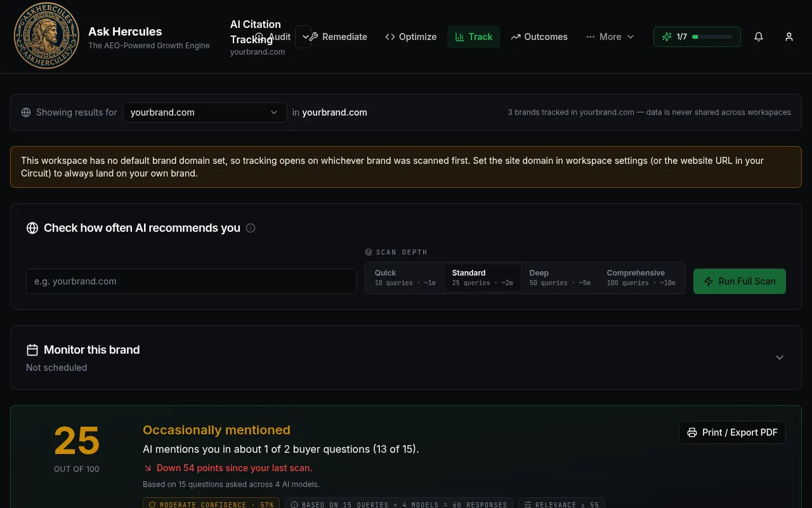Click the sparkle icon in the 1/7 usage badge
This screenshot has width=812, height=508.
click(x=667, y=37)
